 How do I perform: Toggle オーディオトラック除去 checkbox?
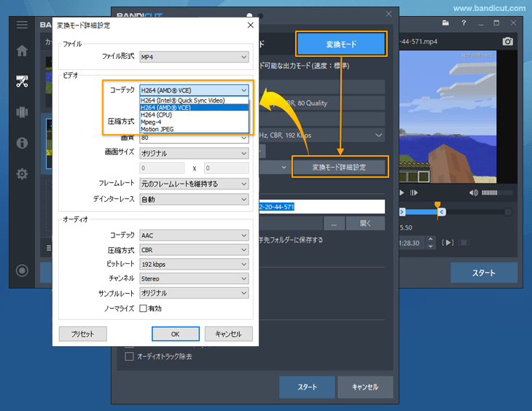click(129, 356)
